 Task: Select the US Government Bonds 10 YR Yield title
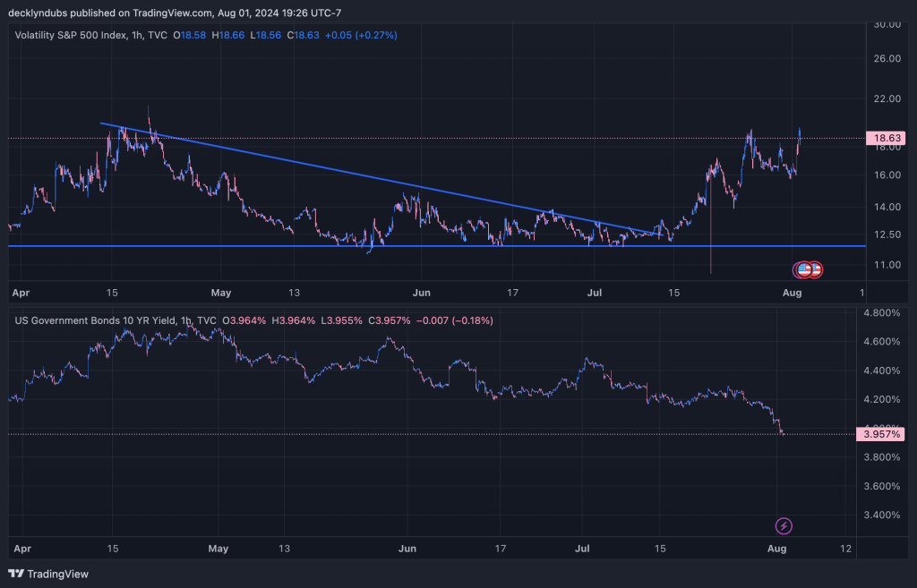[93, 320]
